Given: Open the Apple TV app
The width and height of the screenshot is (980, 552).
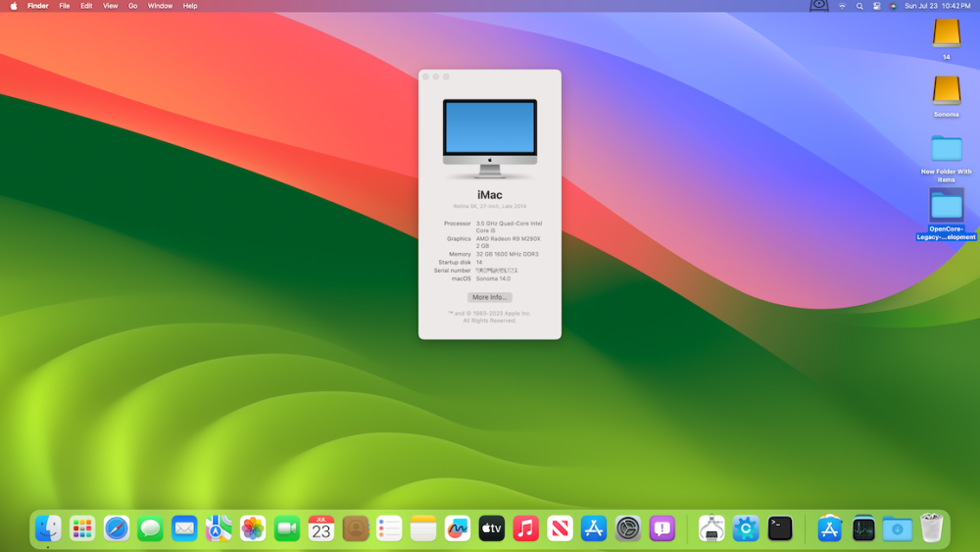Looking at the screenshot, I should (491, 528).
